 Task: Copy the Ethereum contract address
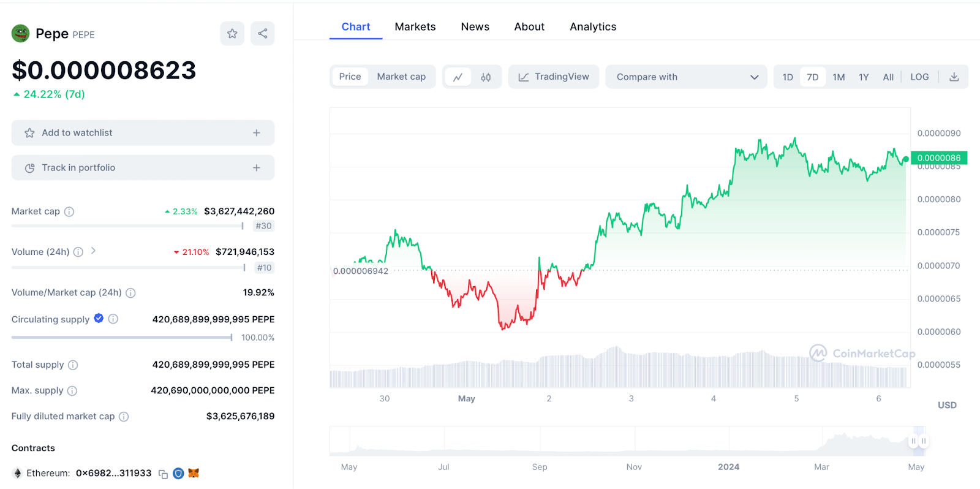click(x=163, y=474)
